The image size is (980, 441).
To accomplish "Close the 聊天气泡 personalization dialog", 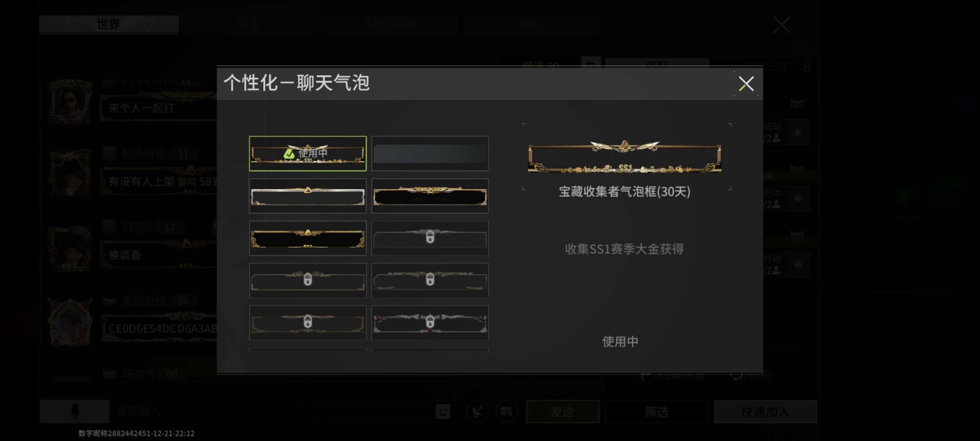I will click(x=746, y=84).
